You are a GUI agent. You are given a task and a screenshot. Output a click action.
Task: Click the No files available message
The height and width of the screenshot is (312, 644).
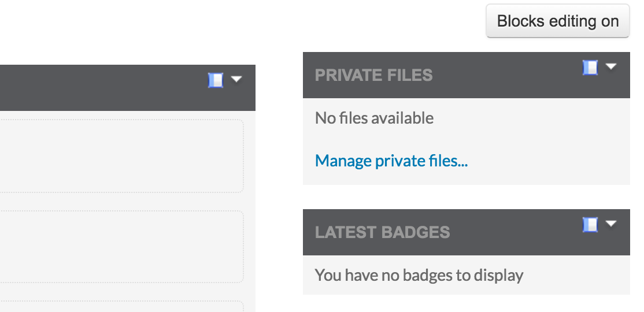(x=374, y=118)
